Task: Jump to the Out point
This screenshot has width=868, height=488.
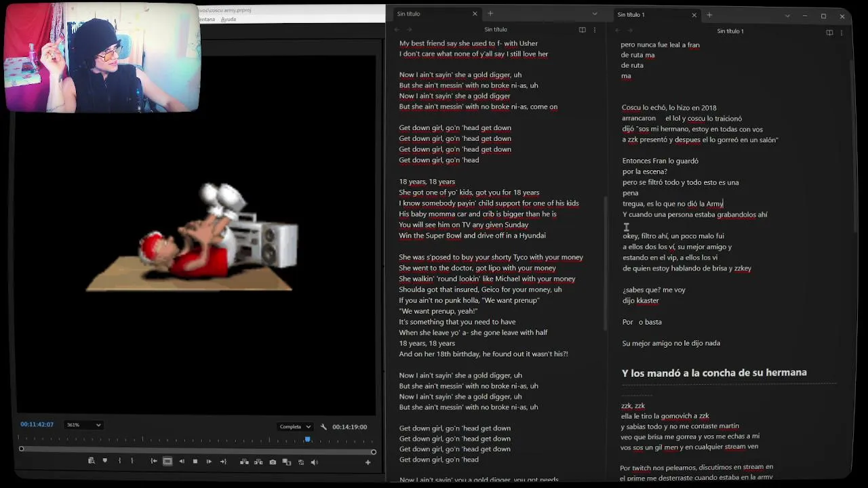Action: (223, 462)
